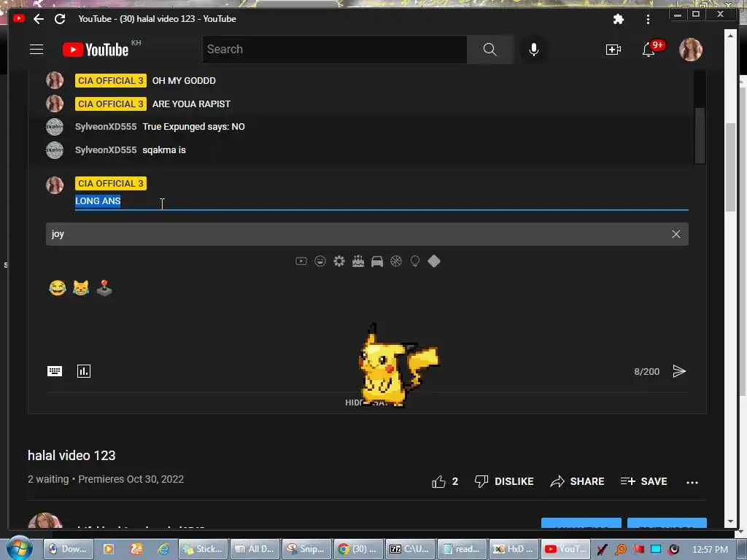The width and height of the screenshot is (747, 560).
Task: Click the page vertical scrollbar thumb
Action: tap(730, 167)
